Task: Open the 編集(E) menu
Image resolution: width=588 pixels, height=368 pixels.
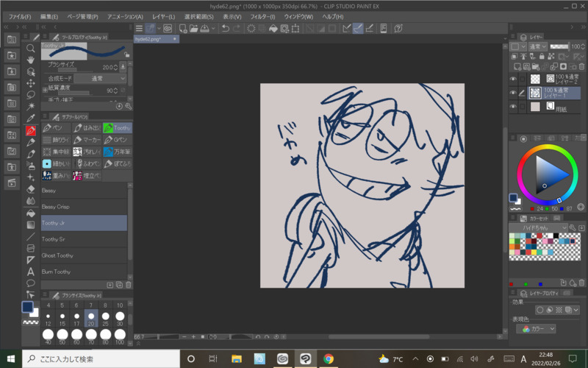Action: (49, 17)
